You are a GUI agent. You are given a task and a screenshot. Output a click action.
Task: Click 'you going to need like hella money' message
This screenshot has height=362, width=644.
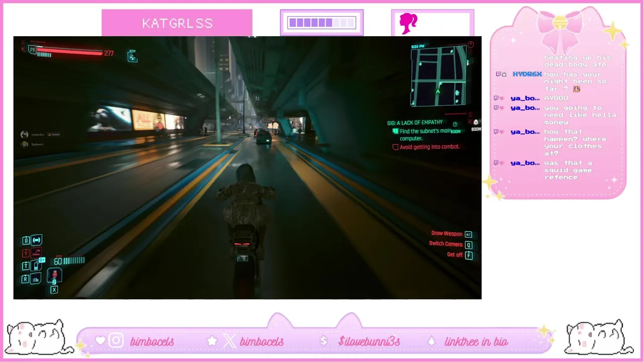pyautogui.click(x=580, y=115)
